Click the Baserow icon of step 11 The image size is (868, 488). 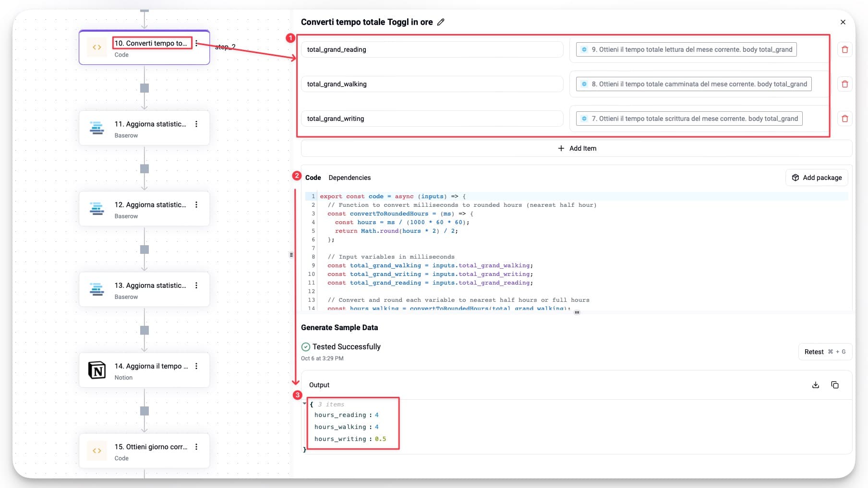tap(97, 128)
